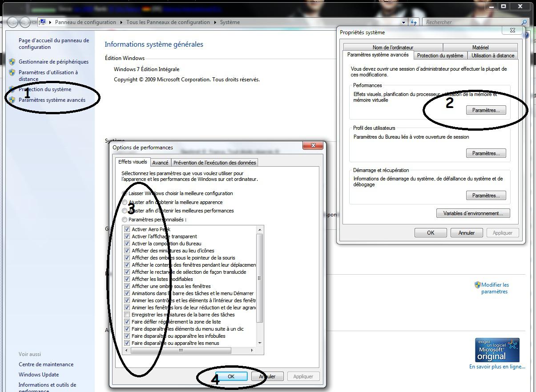Confirm Propriétés système with OK

pyautogui.click(x=431, y=233)
